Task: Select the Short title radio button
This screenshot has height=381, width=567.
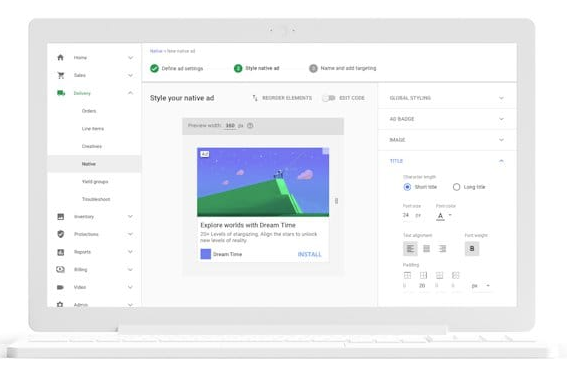Action: pos(407,187)
